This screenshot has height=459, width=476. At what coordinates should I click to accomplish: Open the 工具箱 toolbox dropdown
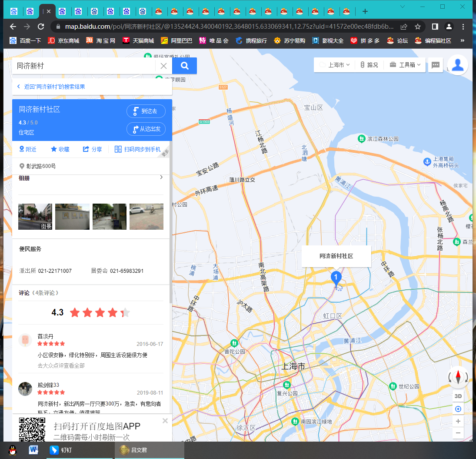click(x=405, y=65)
